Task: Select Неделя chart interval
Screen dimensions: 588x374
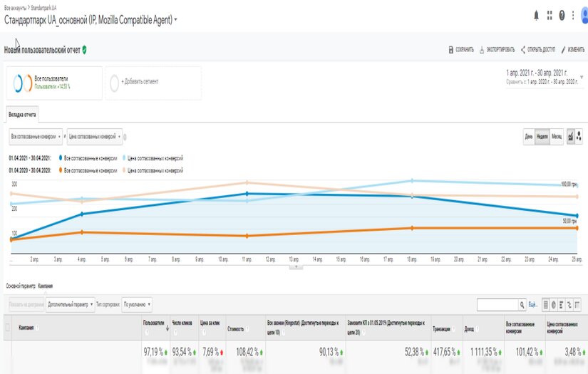Action: pos(542,136)
